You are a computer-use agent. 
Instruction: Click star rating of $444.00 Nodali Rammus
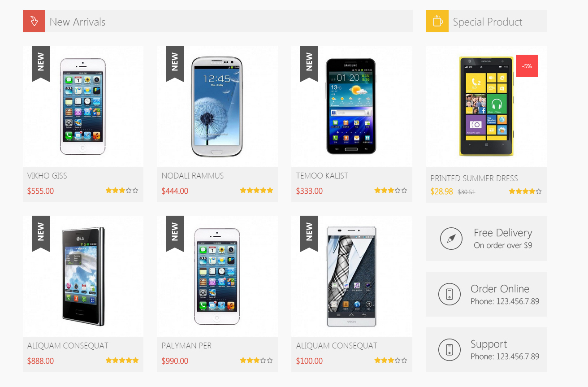256,191
